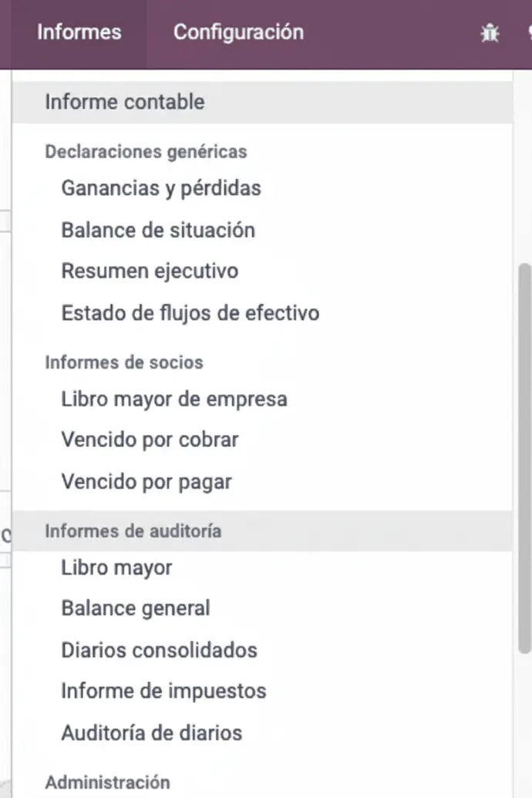Image resolution: width=532 pixels, height=798 pixels.
Task: Open Auditoría de diarios
Action: click(x=152, y=732)
